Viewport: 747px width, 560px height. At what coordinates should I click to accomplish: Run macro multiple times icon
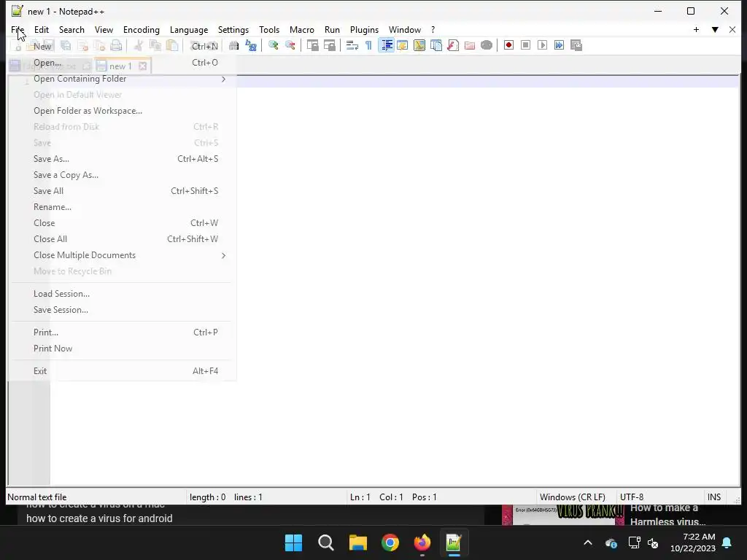pos(560,45)
